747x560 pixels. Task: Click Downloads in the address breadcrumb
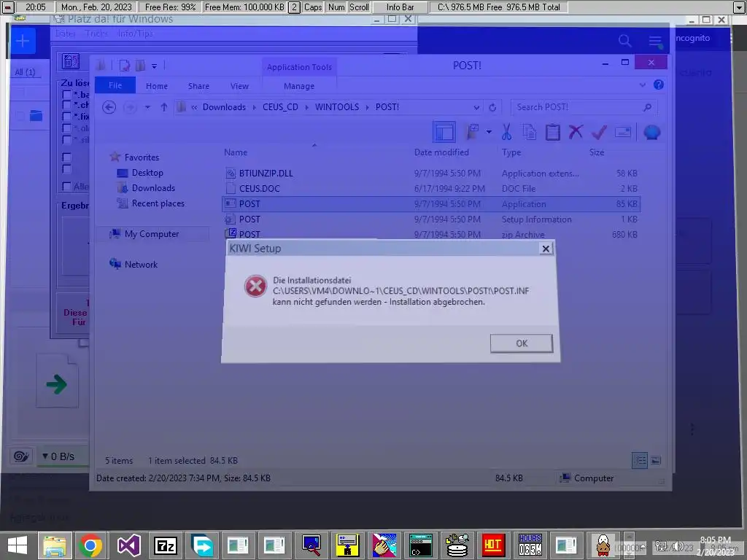225,107
